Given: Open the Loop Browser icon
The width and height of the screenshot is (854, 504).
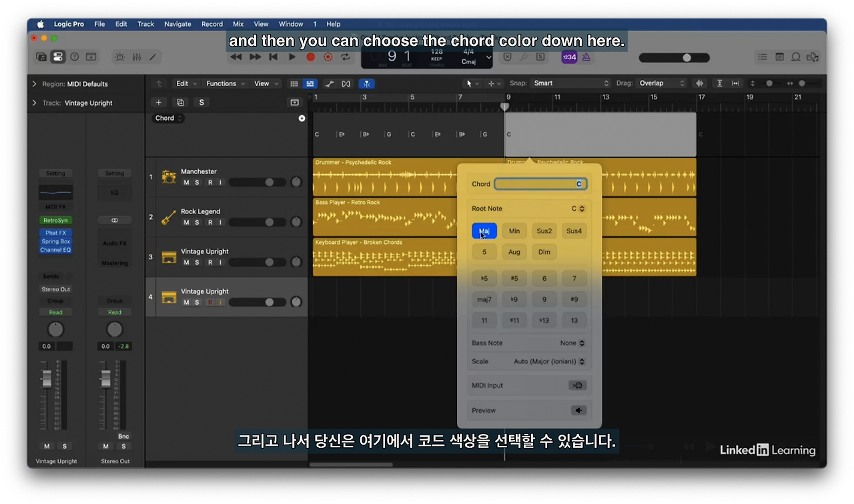Looking at the screenshot, I should coord(795,57).
